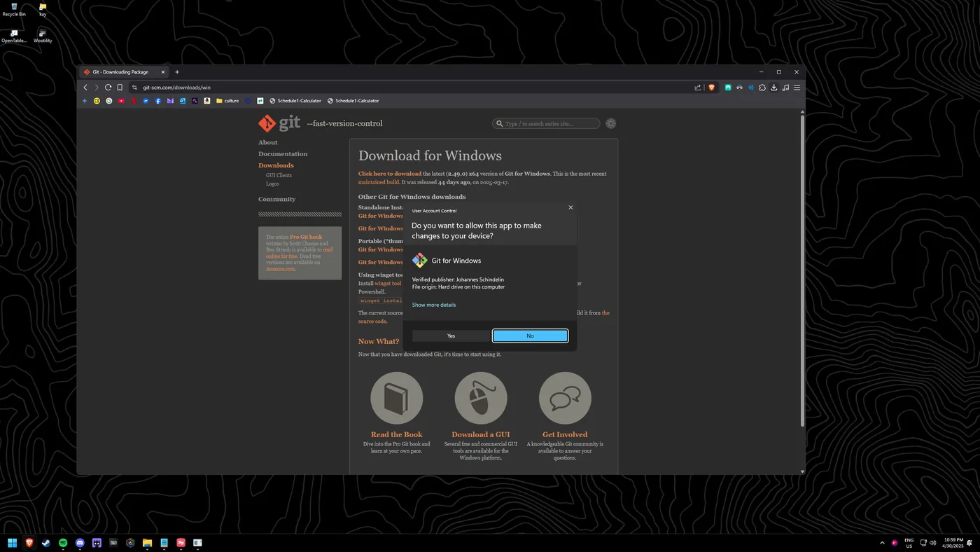Open the YouTube bookmark
Screen dimensions: 980x552
point(121,101)
